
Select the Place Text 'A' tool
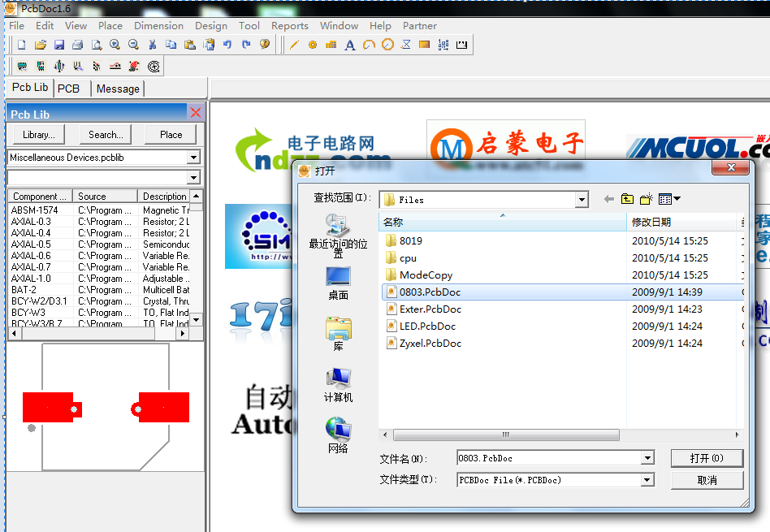pyautogui.click(x=350, y=45)
